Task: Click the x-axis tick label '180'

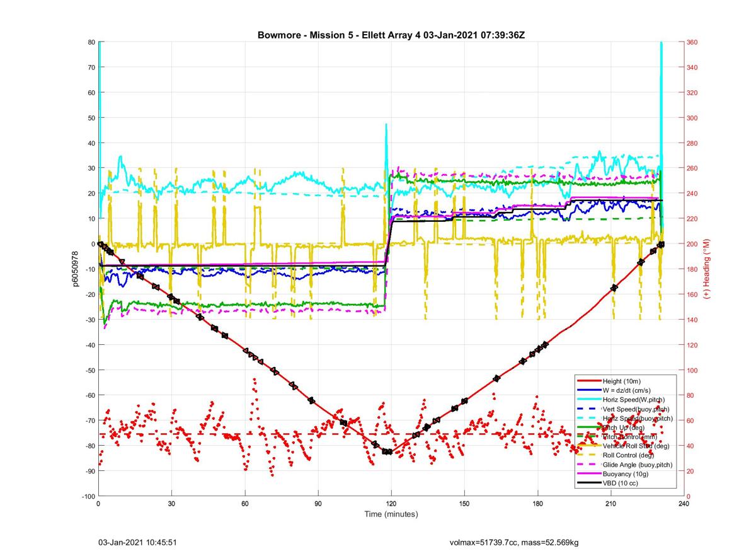Action: click(x=537, y=504)
